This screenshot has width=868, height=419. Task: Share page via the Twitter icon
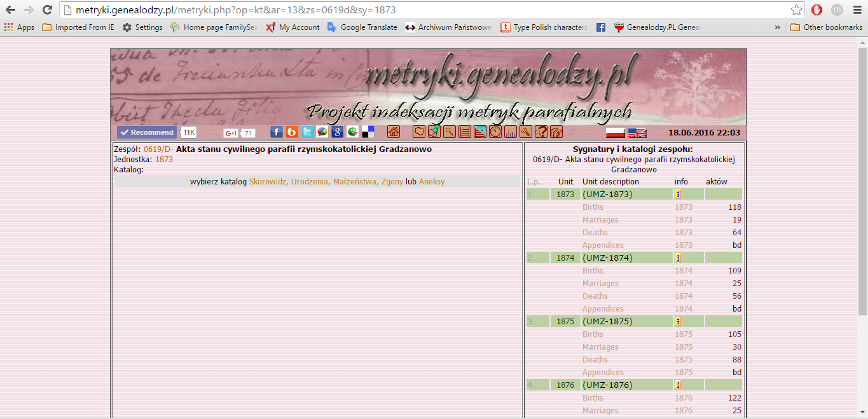click(x=307, y=132)
